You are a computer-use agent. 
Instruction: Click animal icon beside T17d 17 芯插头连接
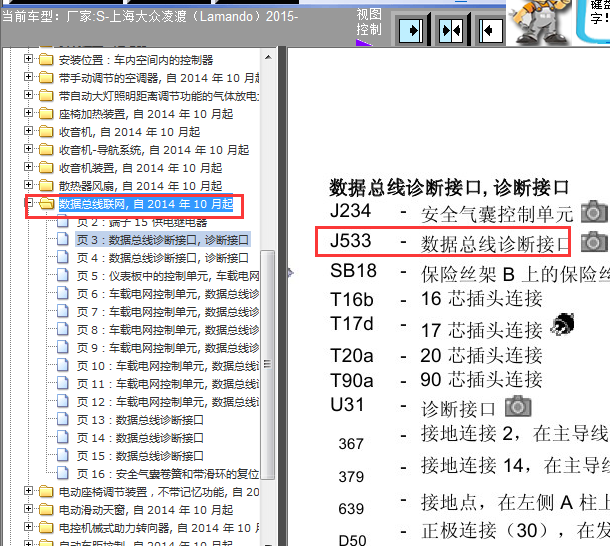pyautogui.click(x=563, y=324)
